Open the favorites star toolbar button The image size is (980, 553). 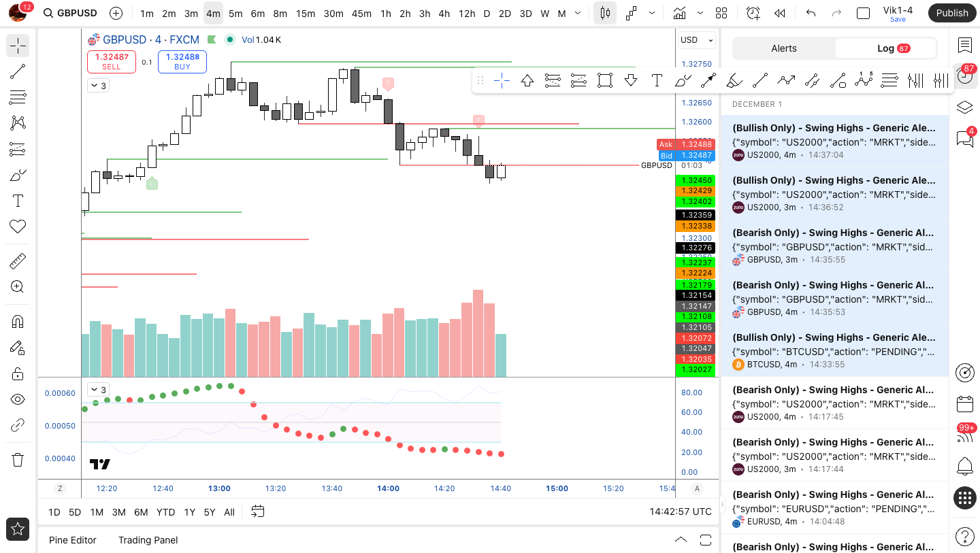[18, 529]
